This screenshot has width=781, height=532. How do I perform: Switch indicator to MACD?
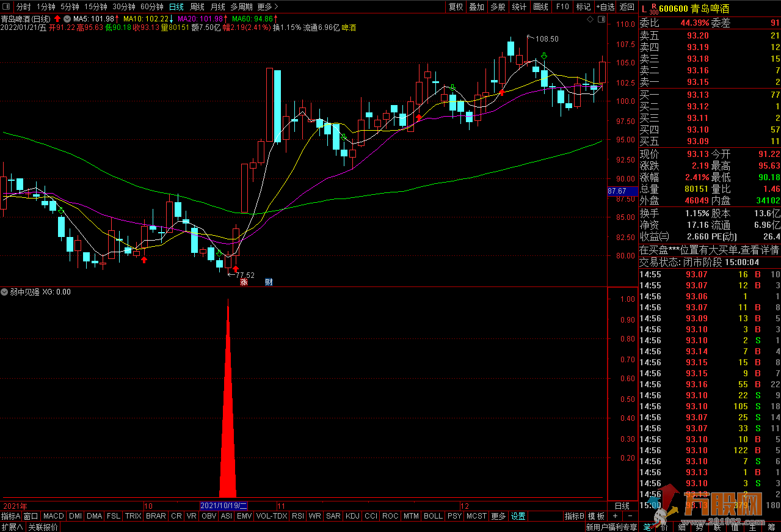coord(53,516)
